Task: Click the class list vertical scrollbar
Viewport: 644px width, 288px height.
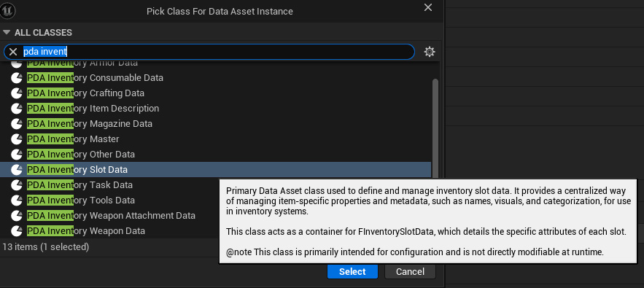Action: pyautogui.click(x=435, y=129)
